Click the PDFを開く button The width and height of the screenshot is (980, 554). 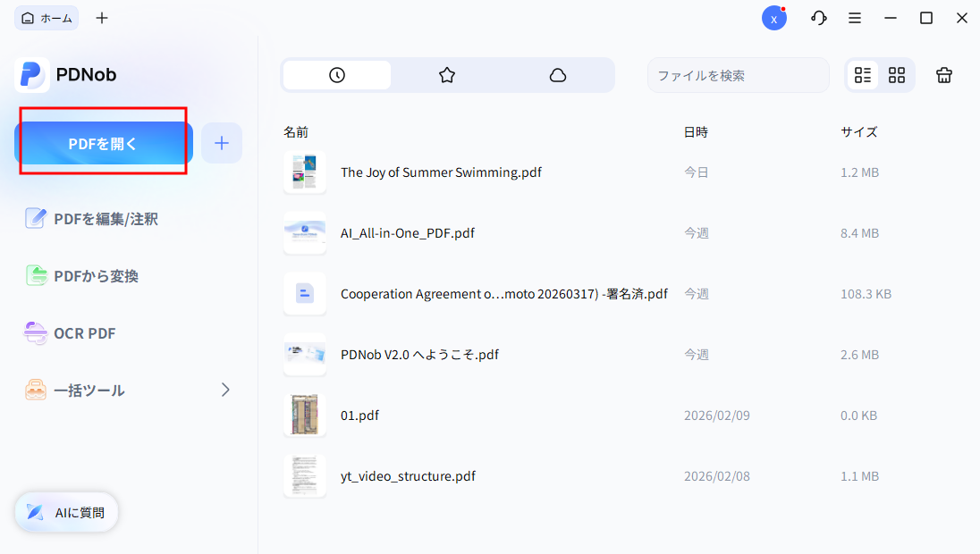[x=101, y=143]
